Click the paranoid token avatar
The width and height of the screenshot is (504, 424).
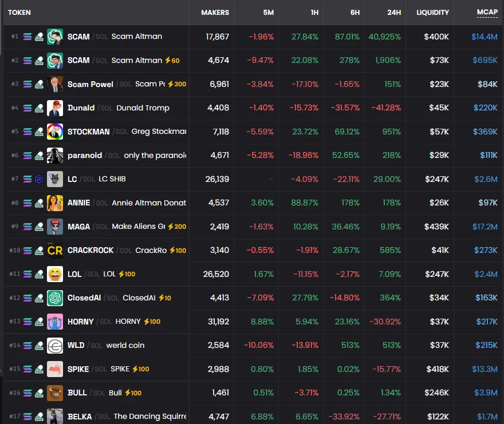click(x=55, y=156)
